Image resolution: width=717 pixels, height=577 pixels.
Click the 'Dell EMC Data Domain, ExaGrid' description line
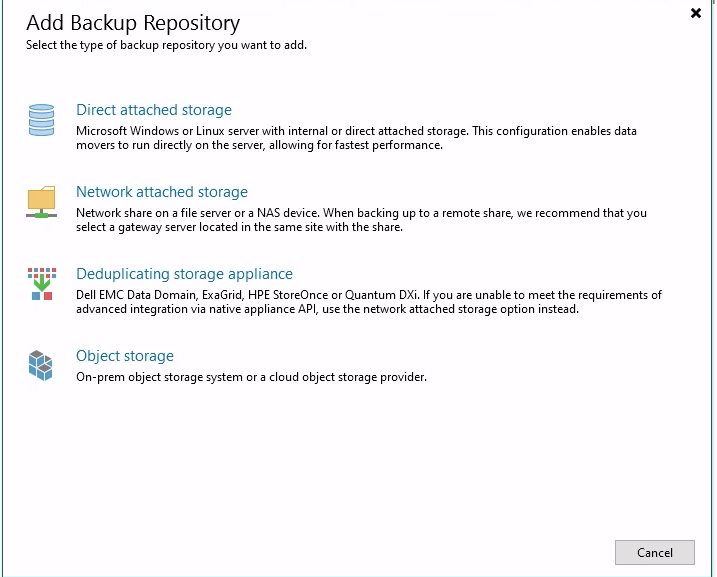point(369,294)
